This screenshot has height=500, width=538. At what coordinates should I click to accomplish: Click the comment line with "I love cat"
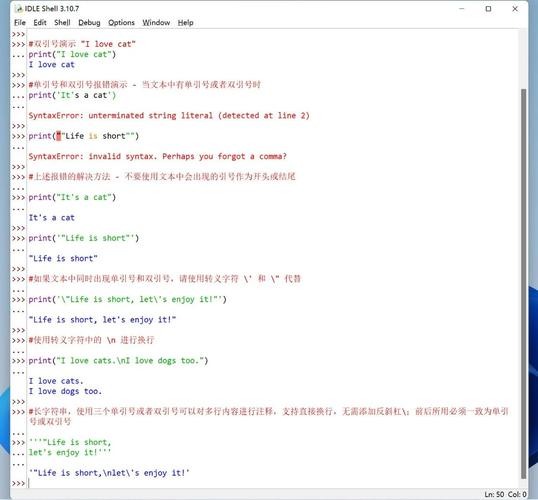82,44
